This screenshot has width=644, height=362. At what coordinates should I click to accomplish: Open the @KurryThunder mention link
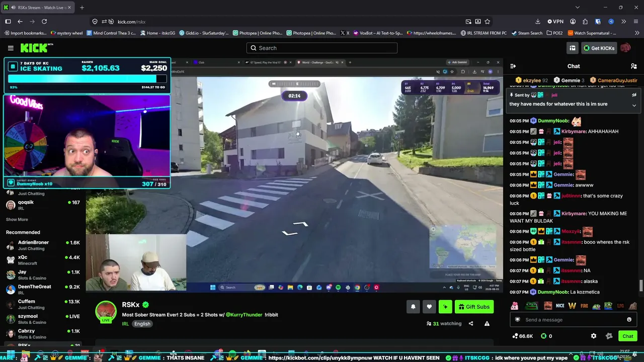click(244, 315)
